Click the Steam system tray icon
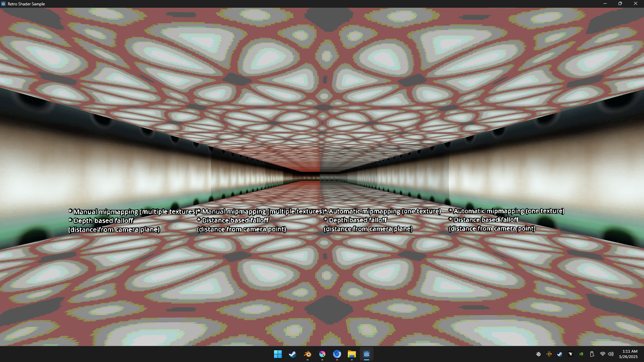The height and width of the screenshot is (362, 644). pyautogui.click(x=559, y=354)
